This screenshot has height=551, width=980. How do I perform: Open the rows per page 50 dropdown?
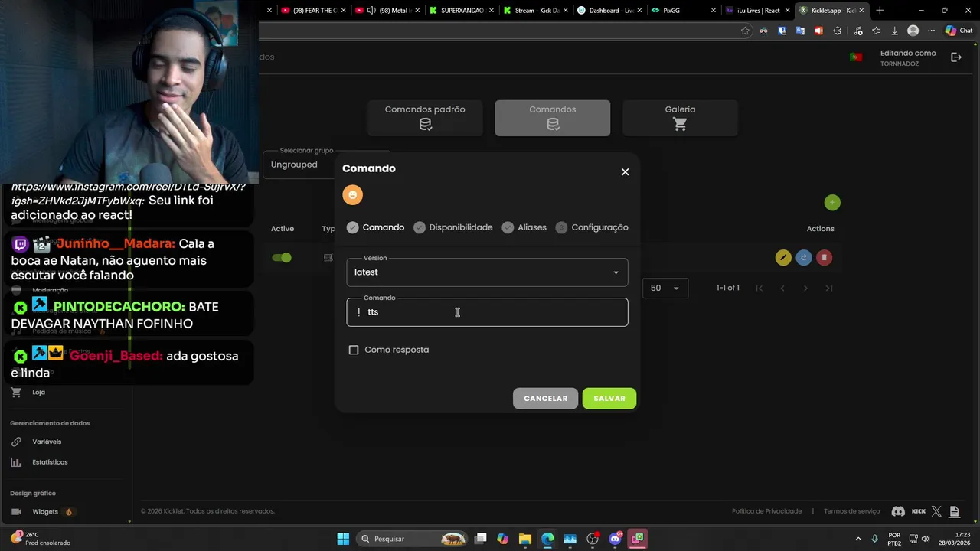coord(665,289)
